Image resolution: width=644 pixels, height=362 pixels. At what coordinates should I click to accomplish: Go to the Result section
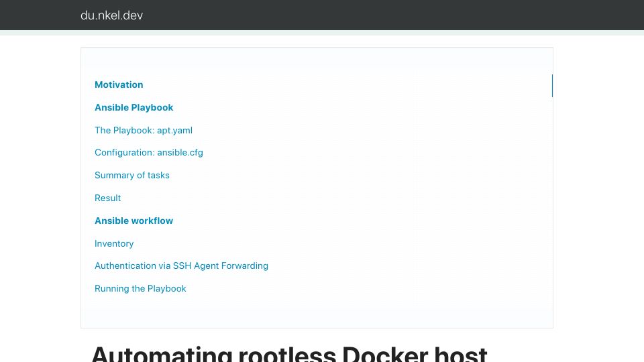click(107, 198)
